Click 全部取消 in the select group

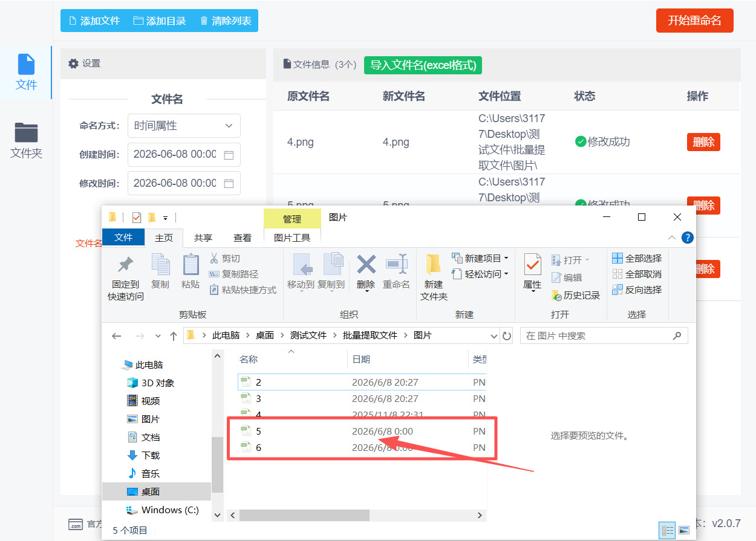pyautogui.click(x=637, y=274)
